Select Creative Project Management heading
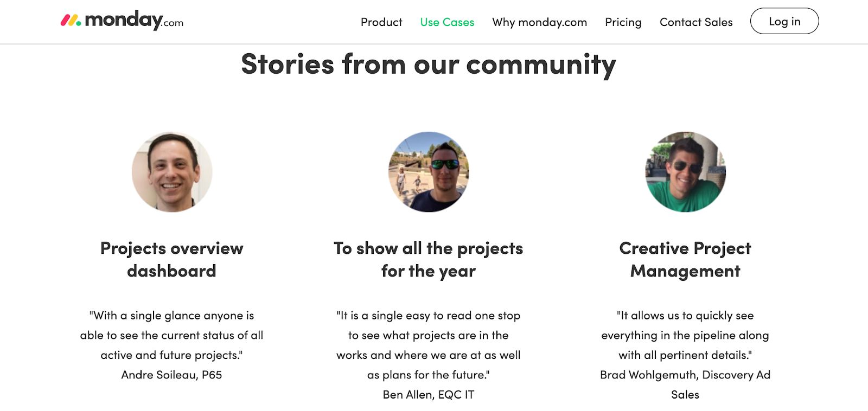The height and width of the screenshot is (411, 868). click(685, 259)
